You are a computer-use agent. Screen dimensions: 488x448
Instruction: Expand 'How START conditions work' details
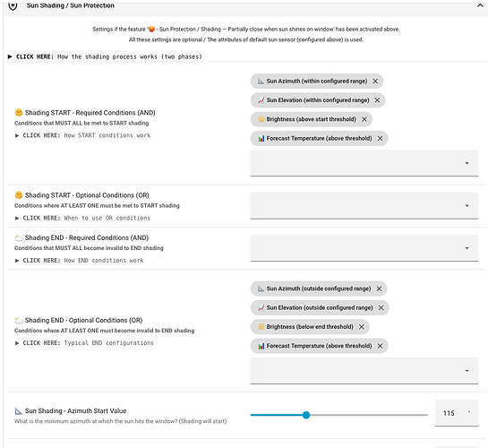83,135
